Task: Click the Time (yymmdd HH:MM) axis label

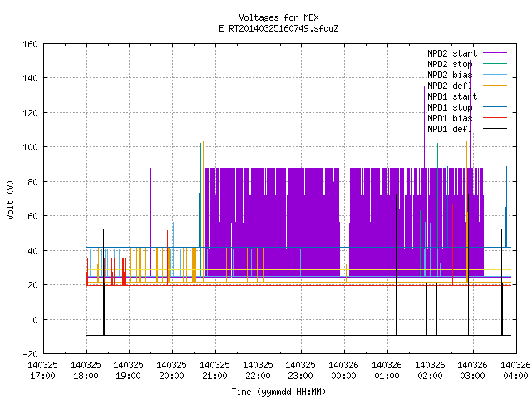Action: pos(278,392)
